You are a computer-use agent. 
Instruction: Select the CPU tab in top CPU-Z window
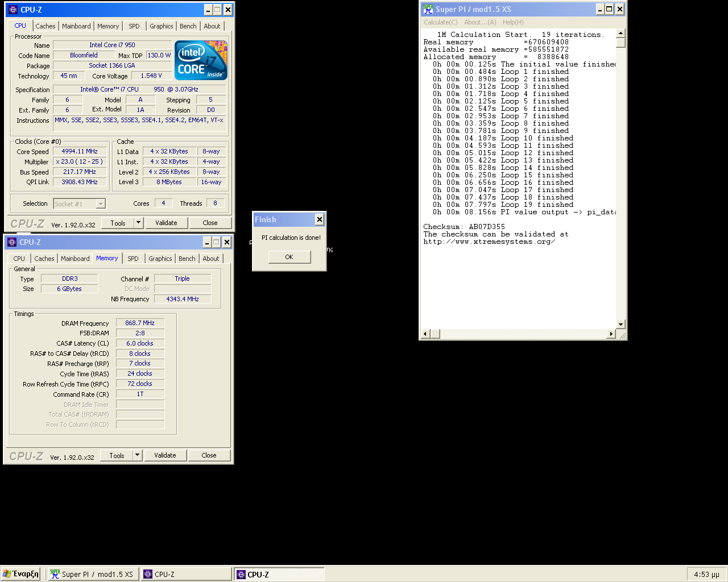20,26
